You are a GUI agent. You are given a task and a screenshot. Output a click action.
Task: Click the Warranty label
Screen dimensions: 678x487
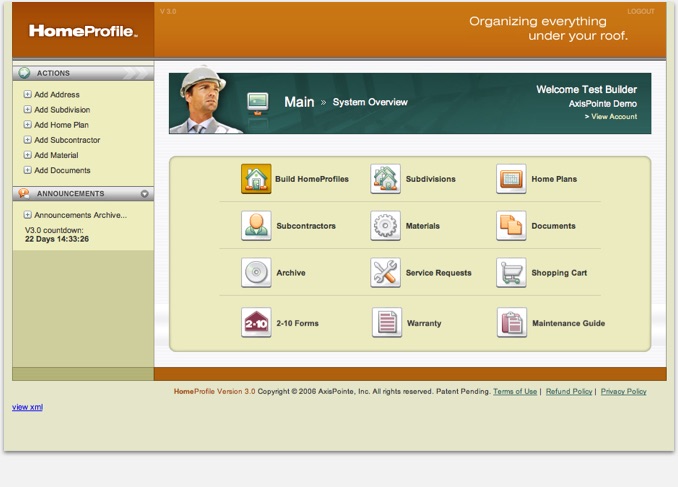point(424,323)
